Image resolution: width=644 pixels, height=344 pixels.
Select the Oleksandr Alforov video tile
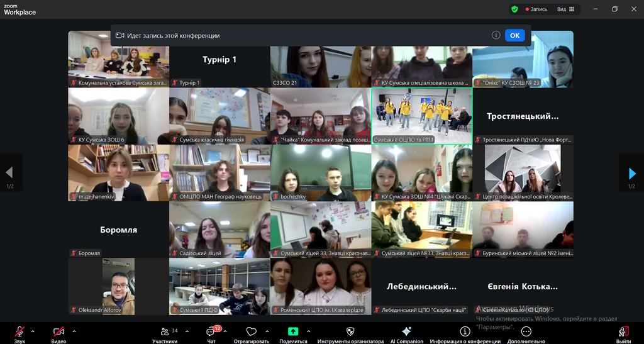coord(118,286)
